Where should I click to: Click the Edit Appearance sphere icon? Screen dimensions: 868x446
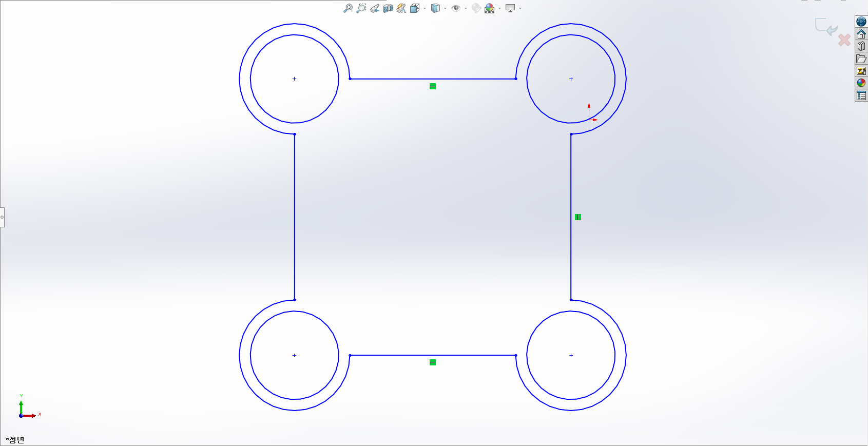pos(476,8)
